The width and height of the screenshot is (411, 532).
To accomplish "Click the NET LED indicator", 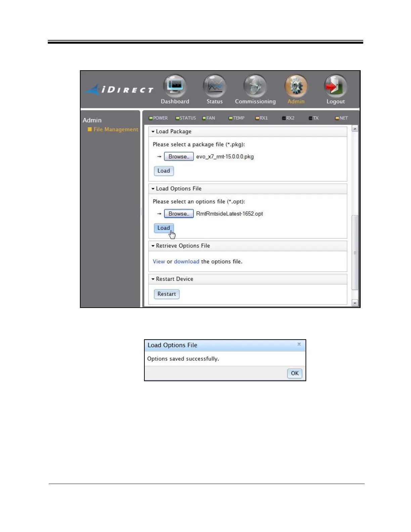I will pos(337,118).
